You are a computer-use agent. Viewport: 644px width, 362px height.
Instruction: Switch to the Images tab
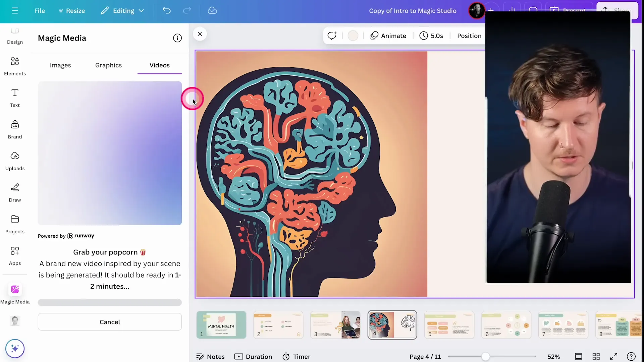click(x=60, y=65)
